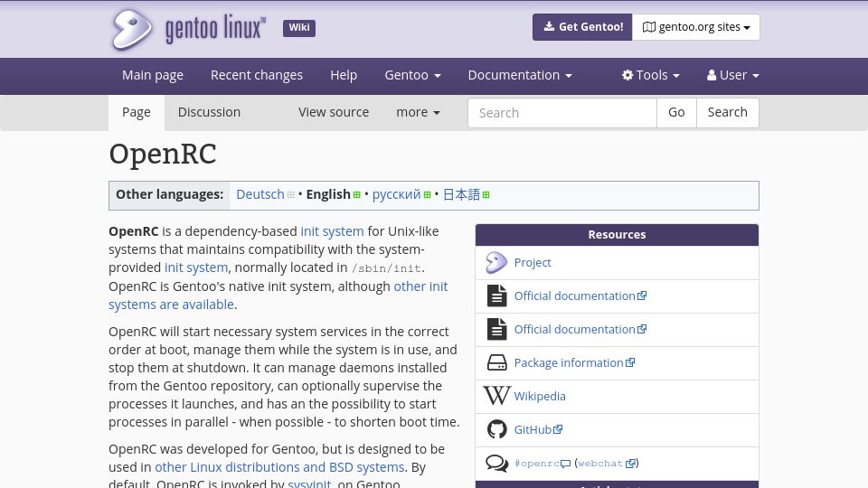Click the Wikipedia W icon
This screenshot has height=488, width=868.
(x=496, y=396)
